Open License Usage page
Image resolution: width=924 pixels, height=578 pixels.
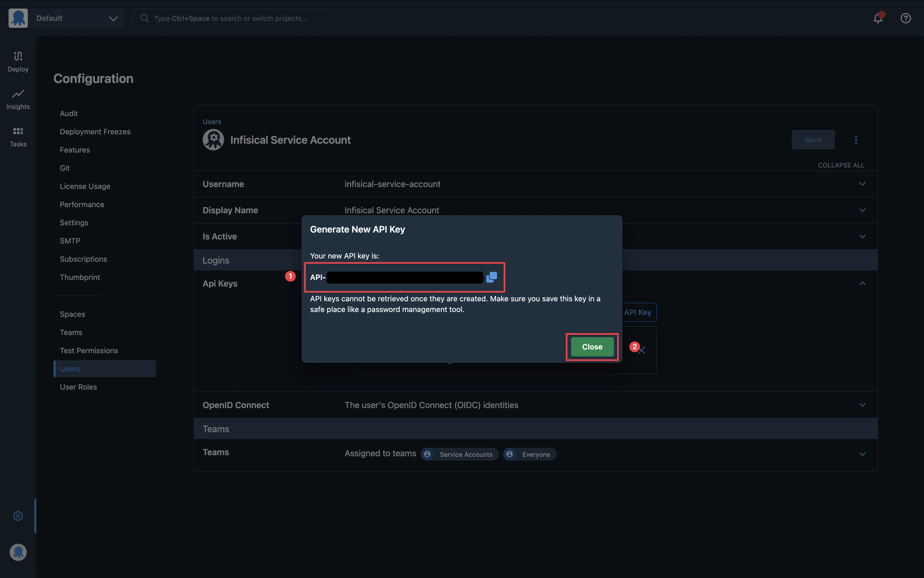85,186
